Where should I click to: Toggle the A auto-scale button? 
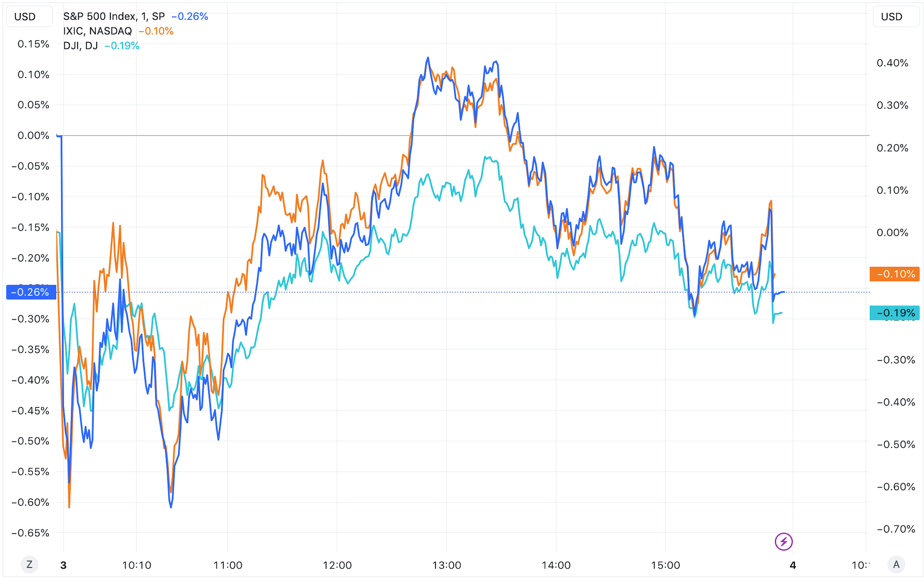tap(896, 564)
